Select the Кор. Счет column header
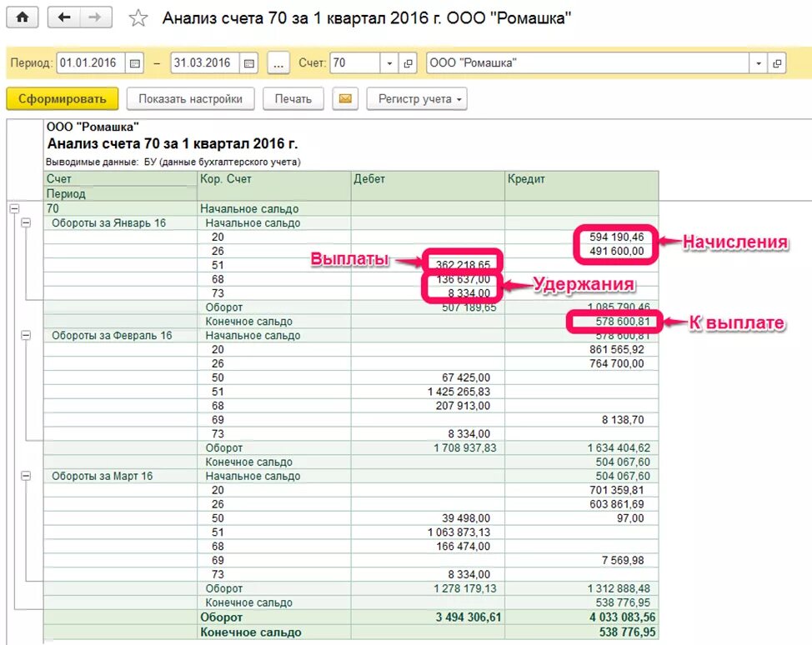This screenshot has width=812, height=645. click(x=274, y=186)
